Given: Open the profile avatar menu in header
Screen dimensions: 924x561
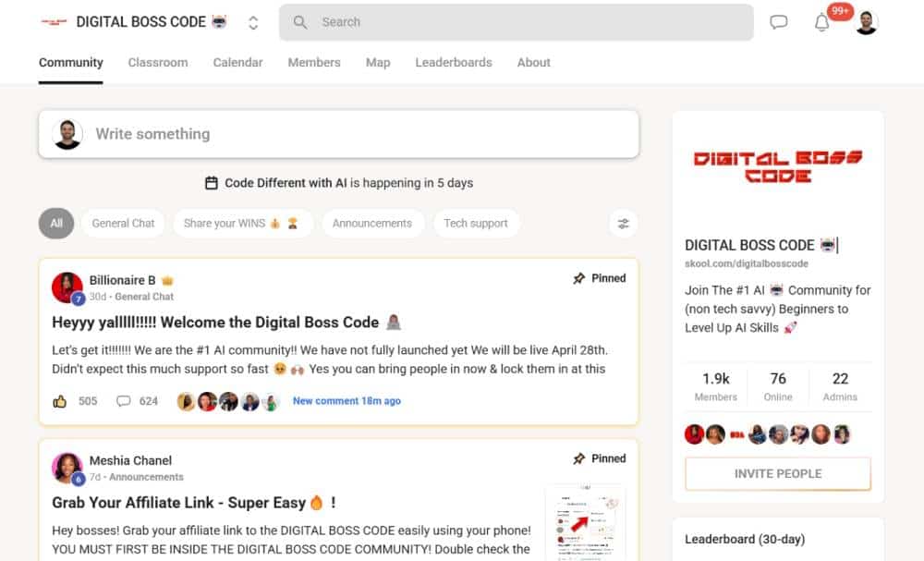Looking at the screenshot, I should pyautogui.click(x=867, y=22).
